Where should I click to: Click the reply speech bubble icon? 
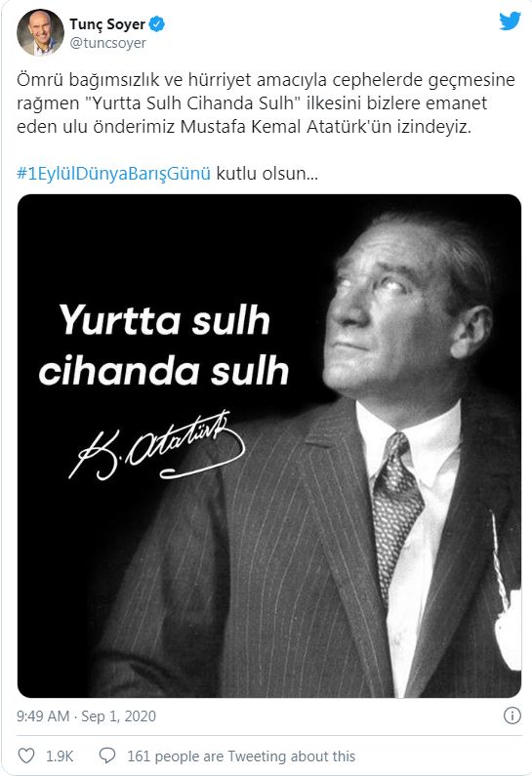[x=107, y=756]
